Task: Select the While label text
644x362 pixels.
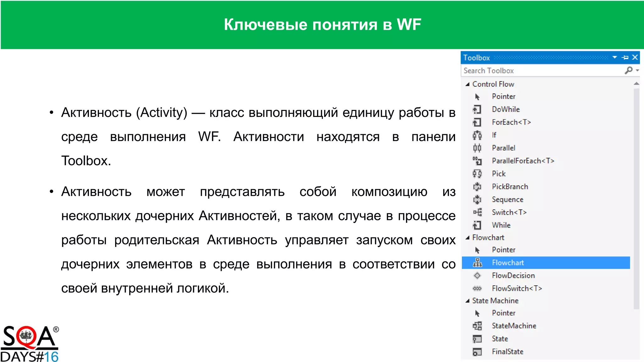Action: [x=501, y=225]
